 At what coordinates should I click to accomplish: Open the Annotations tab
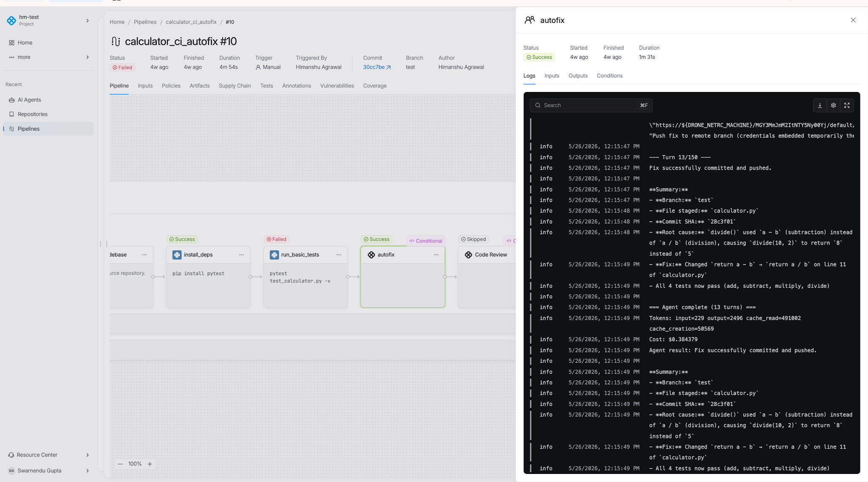point(296,86)
